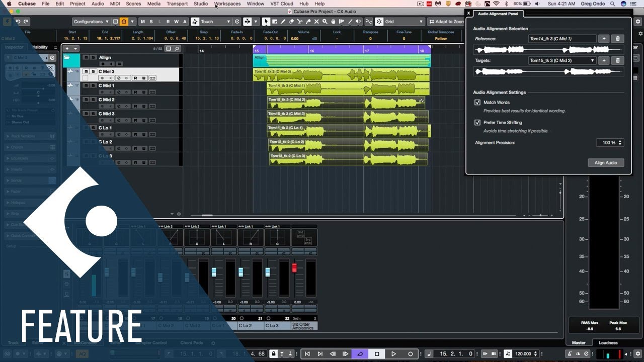Select the Zoom magnifier tool
This screenshot has height=362, width=644.
[x=325, y=22]
